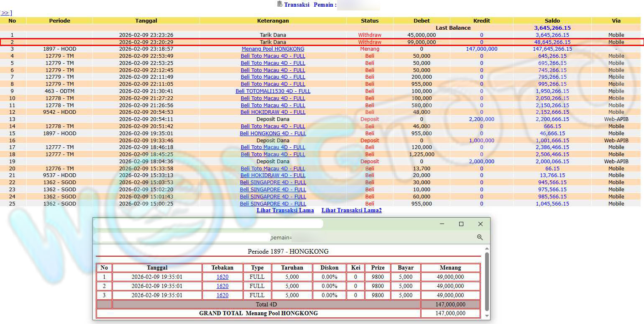
Task: Click the popup scrollbar up arrow
Action: (x=486, y=249)
